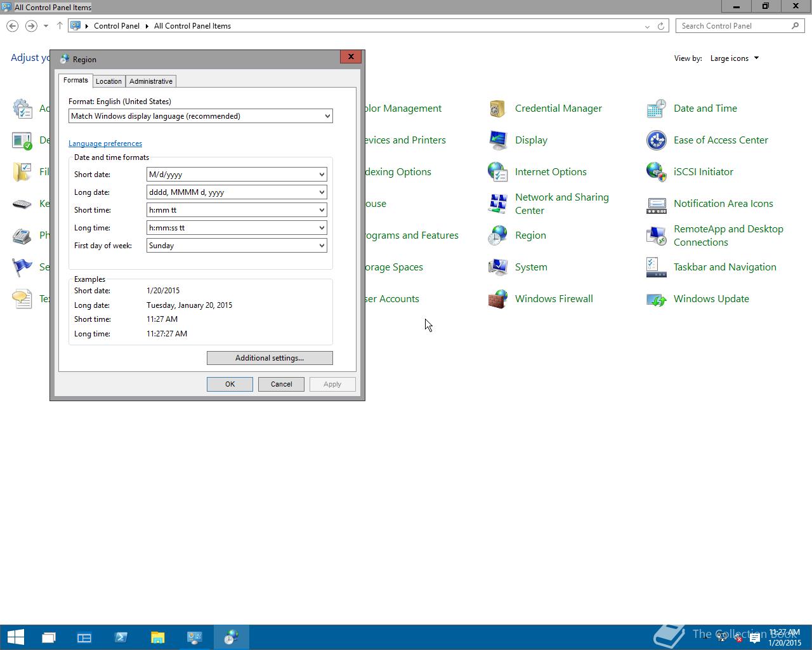Open the network tray icon
This screenshot has width=812, height=650.
722,639
